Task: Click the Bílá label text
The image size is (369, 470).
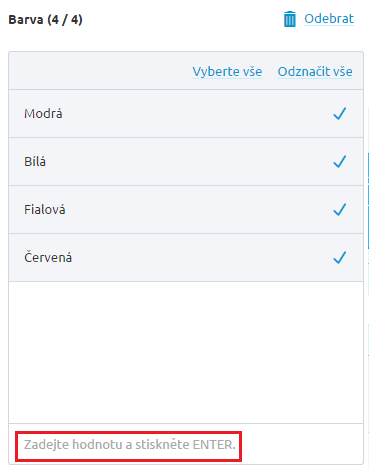Action: tap(35, 162)
